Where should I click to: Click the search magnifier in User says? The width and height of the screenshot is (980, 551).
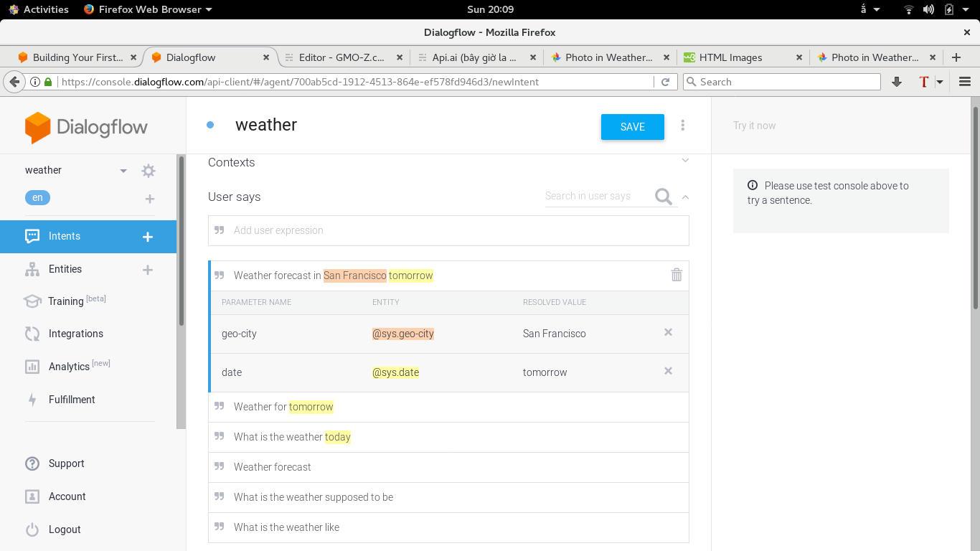(x=664, y=197)
